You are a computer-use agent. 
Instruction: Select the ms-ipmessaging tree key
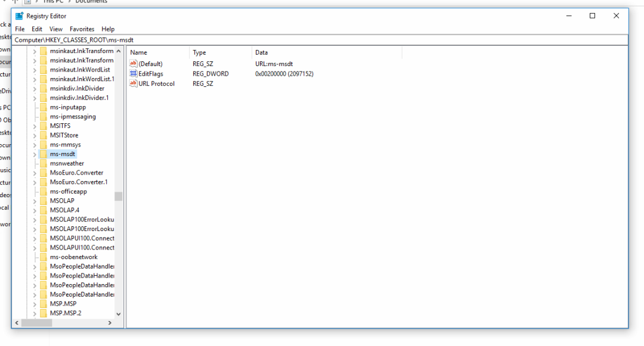(x=73, y=117)
